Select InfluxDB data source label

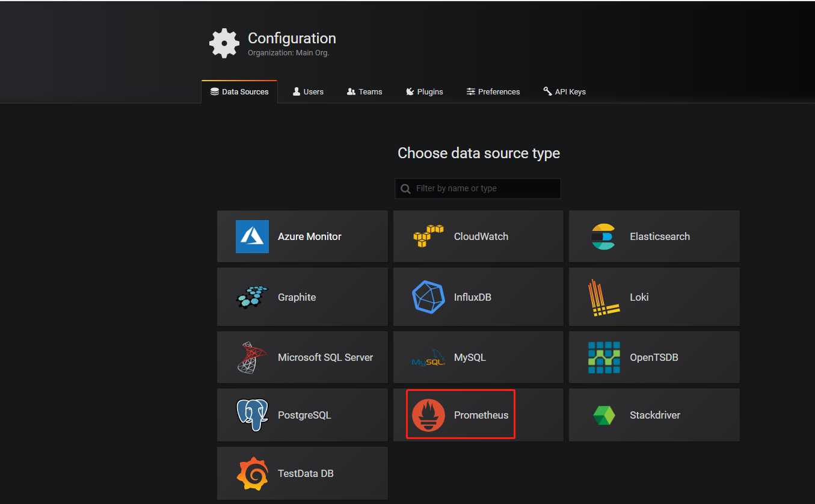(473, 297)
